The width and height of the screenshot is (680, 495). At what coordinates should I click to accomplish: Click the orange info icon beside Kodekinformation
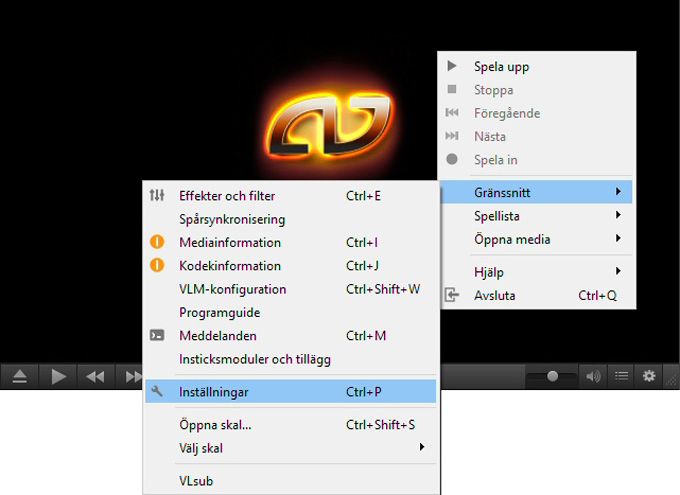[157, 265]
